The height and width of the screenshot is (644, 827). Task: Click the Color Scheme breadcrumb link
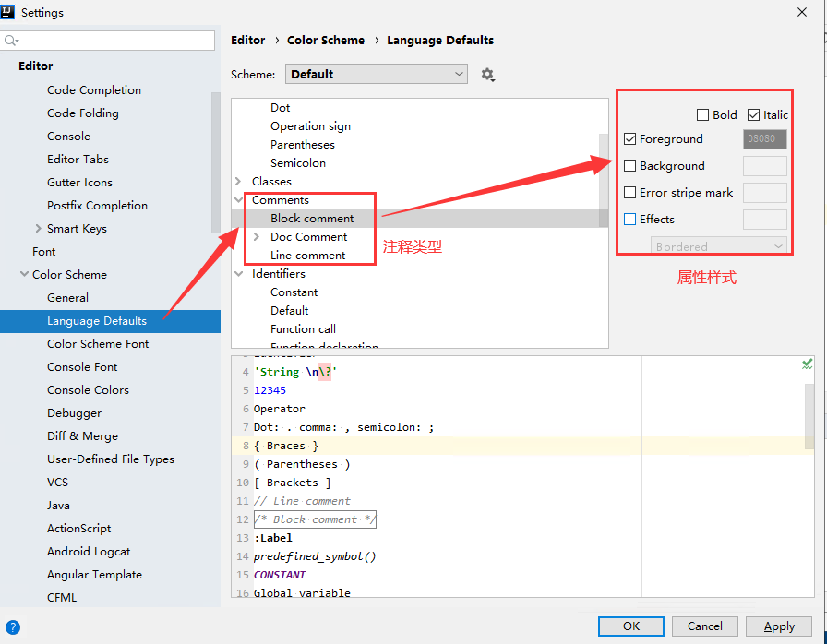click(326, 40)
